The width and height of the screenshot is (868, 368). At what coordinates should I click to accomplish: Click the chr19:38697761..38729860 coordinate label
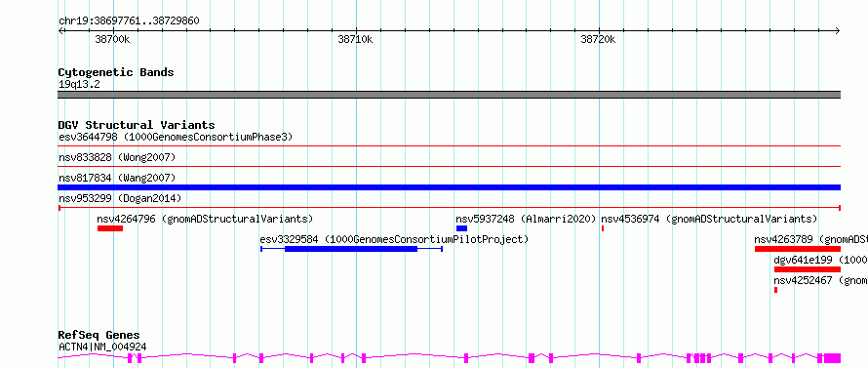point(129,21)
